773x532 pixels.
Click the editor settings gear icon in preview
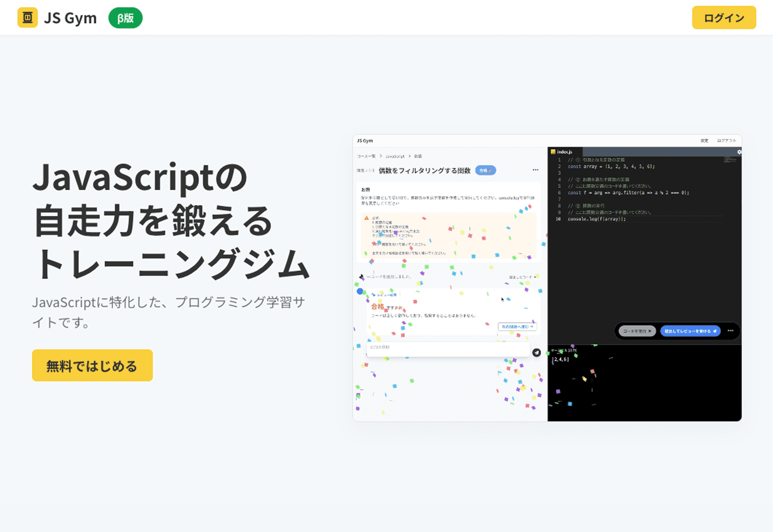pos(739,152)
